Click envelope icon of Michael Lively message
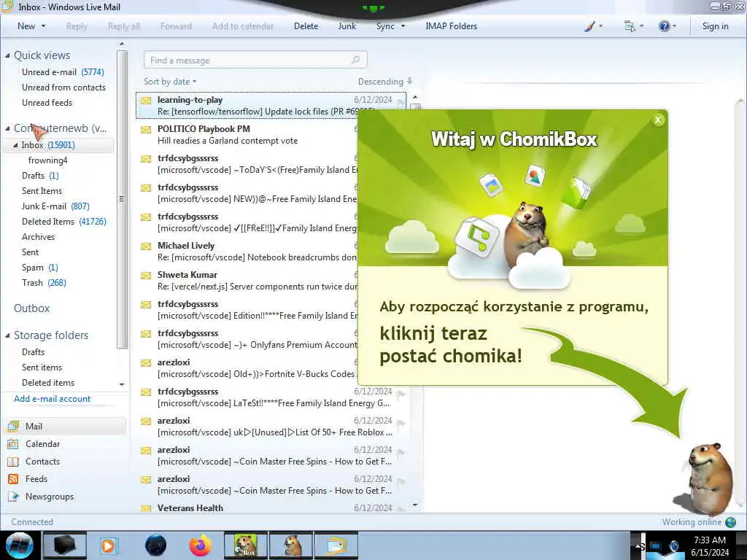The image size is (747, 560). [146, 246]
